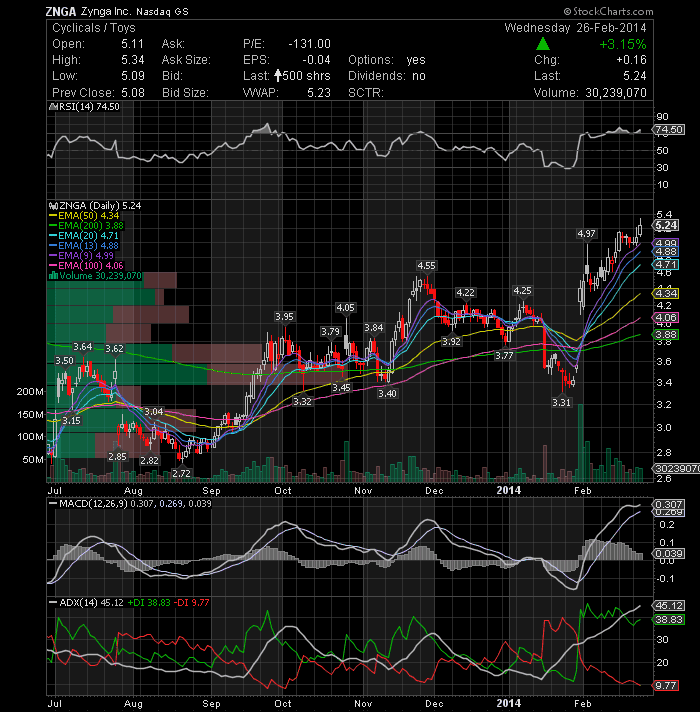
Task: Click the Zynga Inc. company name
Action: [107, 11]
